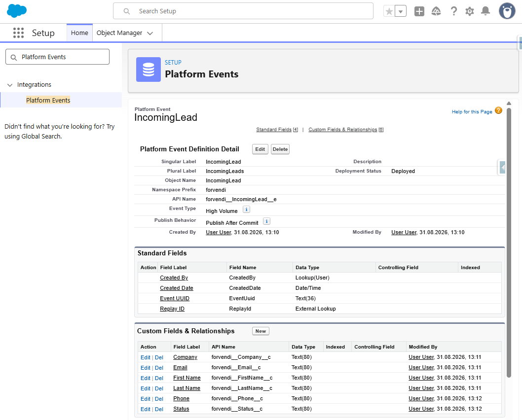Delete the First Name custom field

tap(159, 378)
